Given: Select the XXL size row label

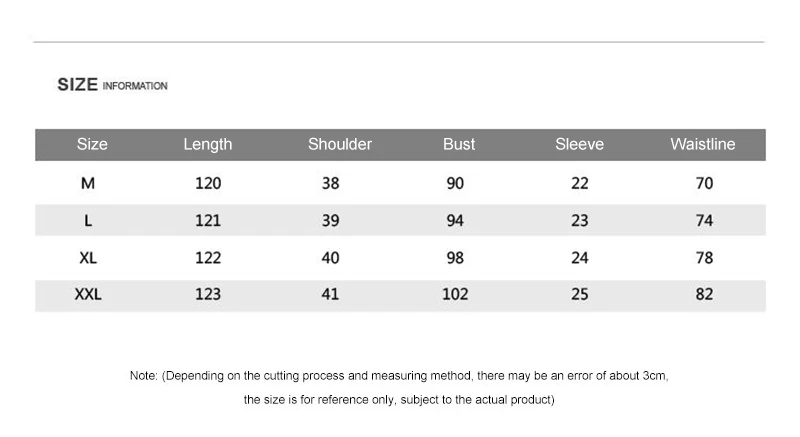Looking at the screenshot, I should coord(88,294).
